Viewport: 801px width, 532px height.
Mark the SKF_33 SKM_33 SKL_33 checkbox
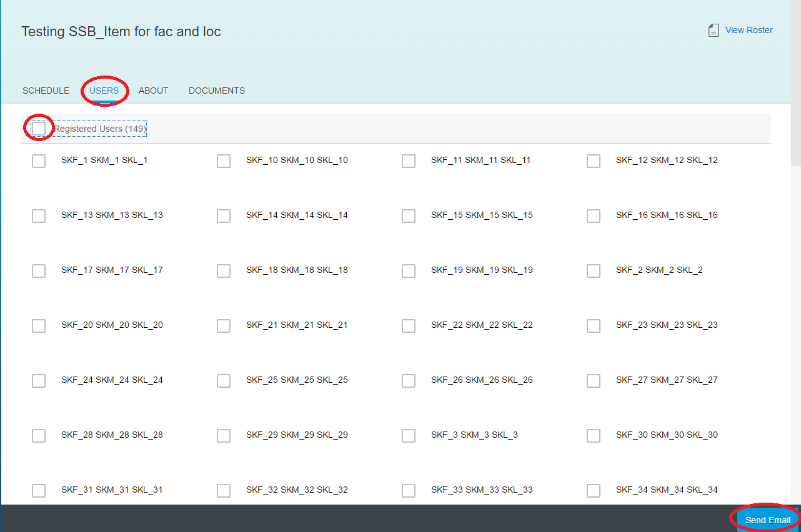pyautogui.click(x=409, y=491)
